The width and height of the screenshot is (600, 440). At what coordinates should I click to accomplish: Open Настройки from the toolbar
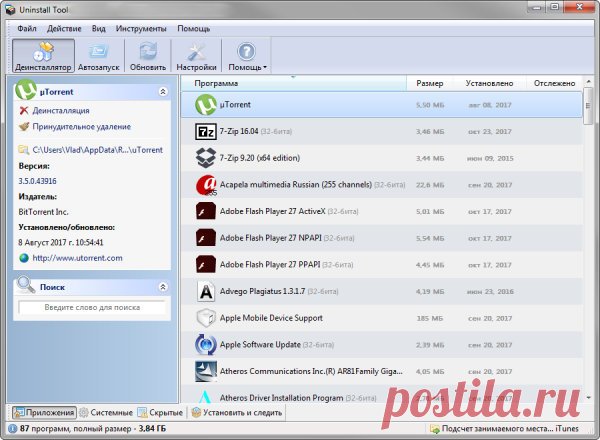pyautogui.click(x=196, y=56)
